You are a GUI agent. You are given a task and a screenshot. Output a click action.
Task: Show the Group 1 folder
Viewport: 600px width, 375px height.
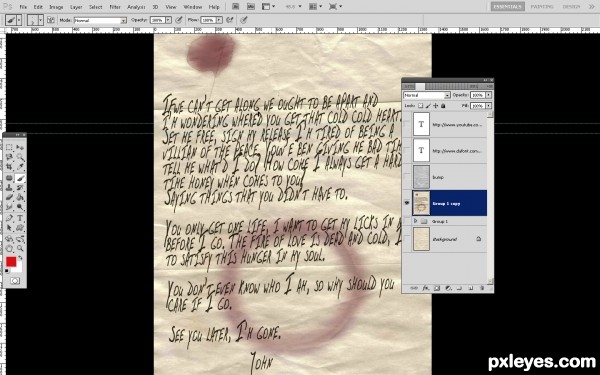point(407,221)
